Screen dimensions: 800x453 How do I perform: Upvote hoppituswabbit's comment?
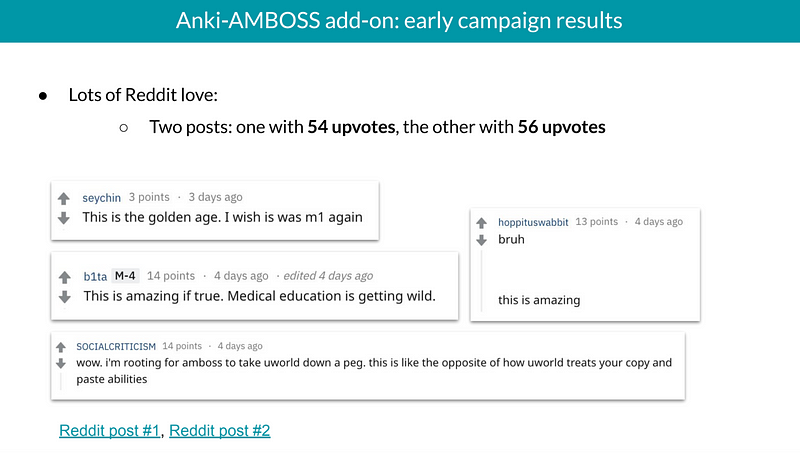(x=484, y=223)
